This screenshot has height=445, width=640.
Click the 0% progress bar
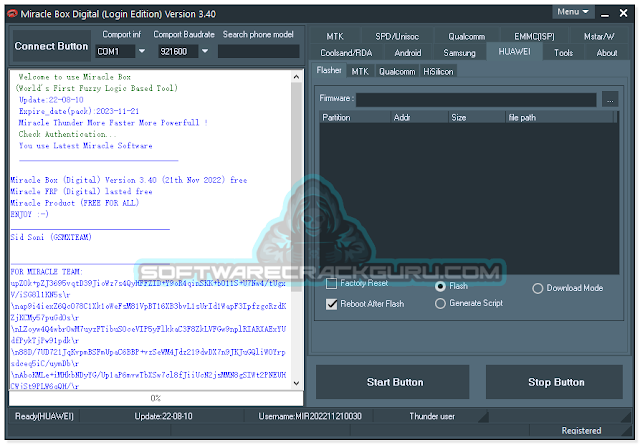pos(156,398)
